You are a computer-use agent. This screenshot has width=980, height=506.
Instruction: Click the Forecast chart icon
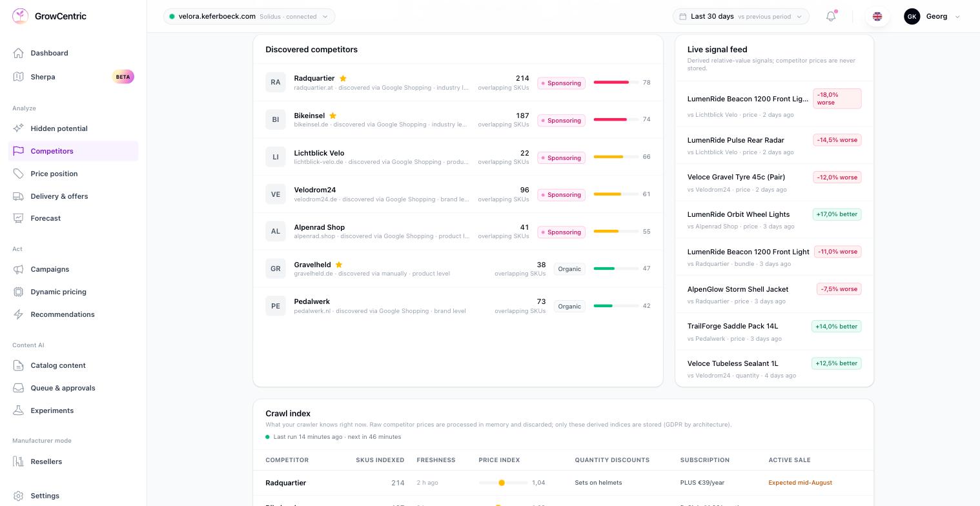[x=18, y=218]
